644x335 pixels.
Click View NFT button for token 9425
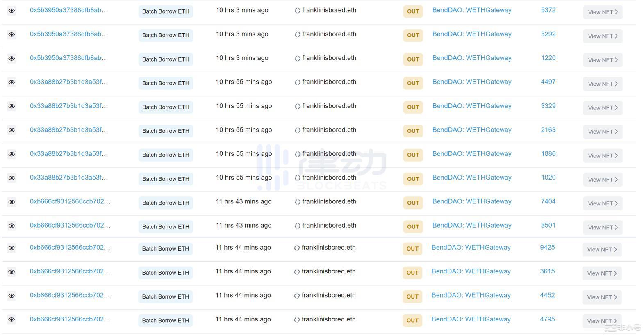coord(602,249)
